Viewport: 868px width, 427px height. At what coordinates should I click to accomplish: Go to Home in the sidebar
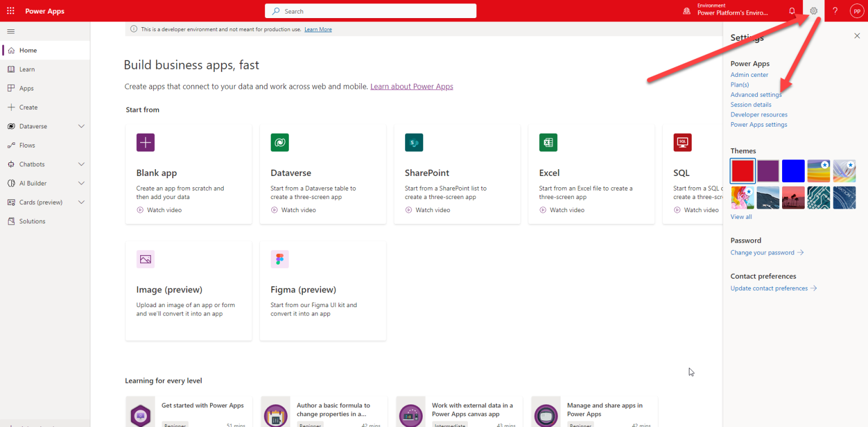pos(45,50)
